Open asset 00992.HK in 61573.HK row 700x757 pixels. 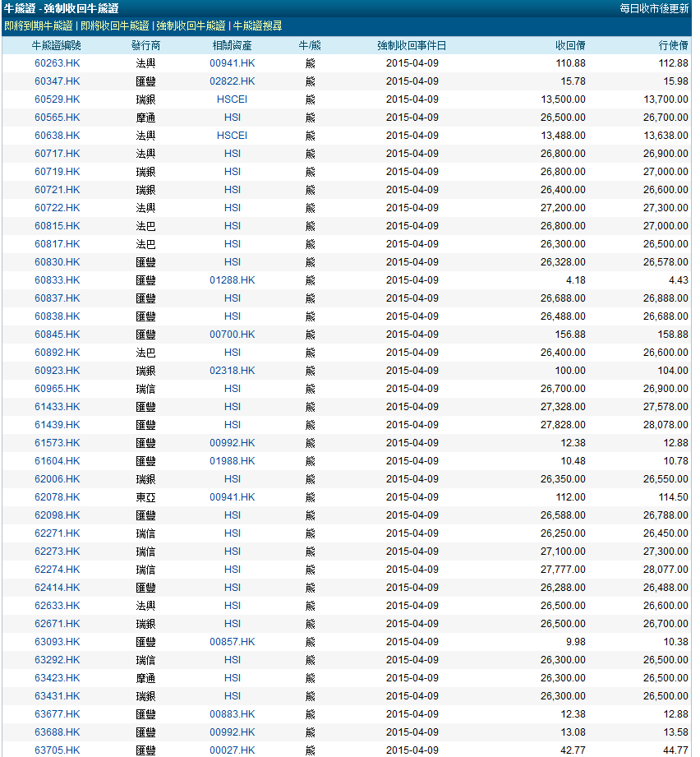click(232, 443)
